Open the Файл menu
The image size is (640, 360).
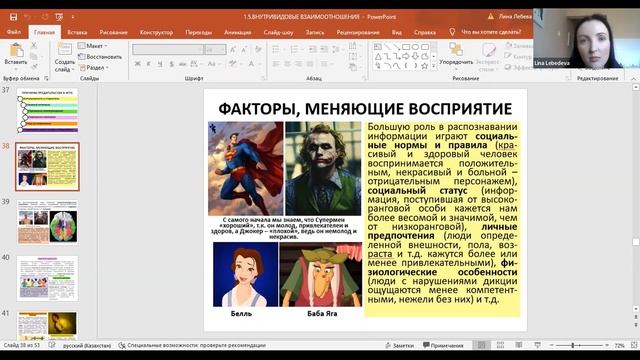coord(13,32)
